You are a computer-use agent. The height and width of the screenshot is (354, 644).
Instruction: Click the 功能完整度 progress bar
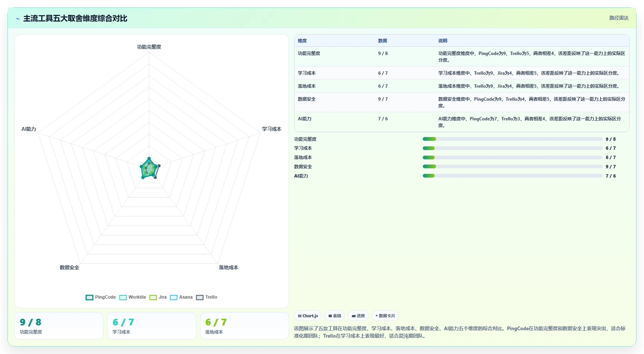512,139
